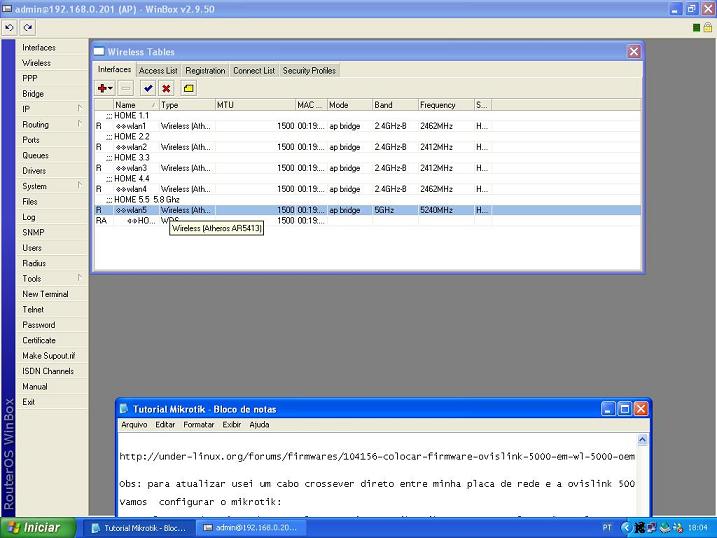This screenshot has width=717, height=538.
Task: Click the system tray expand arrow
Action: 625,528
